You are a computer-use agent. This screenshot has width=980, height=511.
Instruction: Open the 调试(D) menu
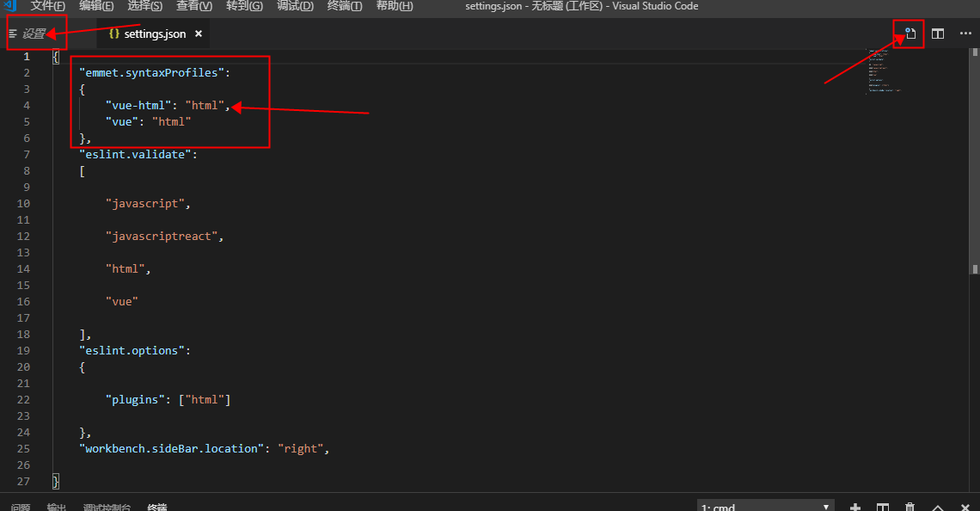(x=295, y=6)
